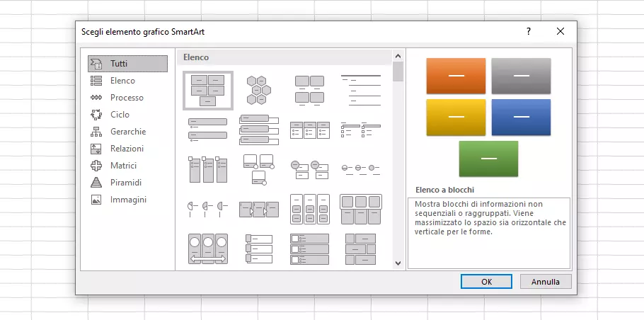Pick the Vertical Picture List layout with three rows

pyautogui.click(x=310, y=248)
